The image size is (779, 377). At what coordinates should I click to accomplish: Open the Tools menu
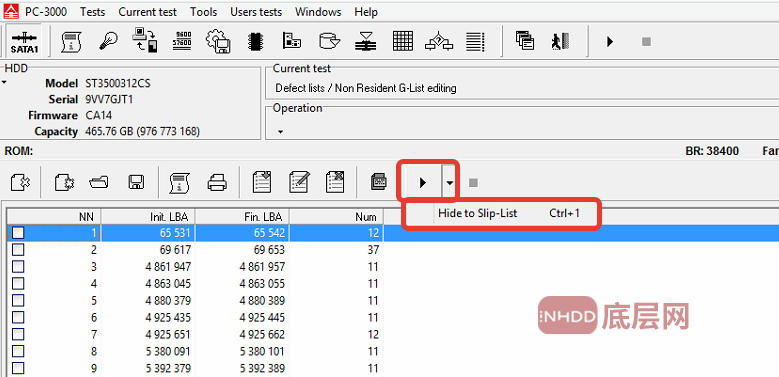(204, 12)
